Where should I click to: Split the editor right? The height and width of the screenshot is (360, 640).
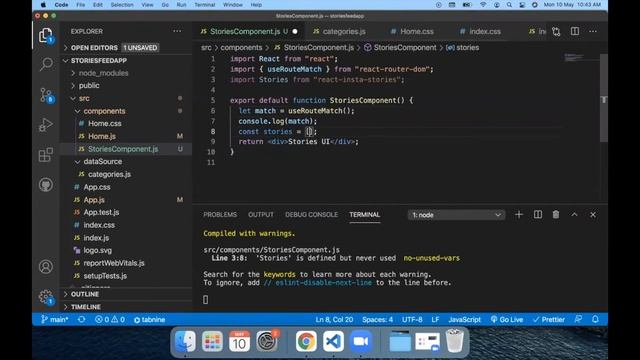[575, 31]
